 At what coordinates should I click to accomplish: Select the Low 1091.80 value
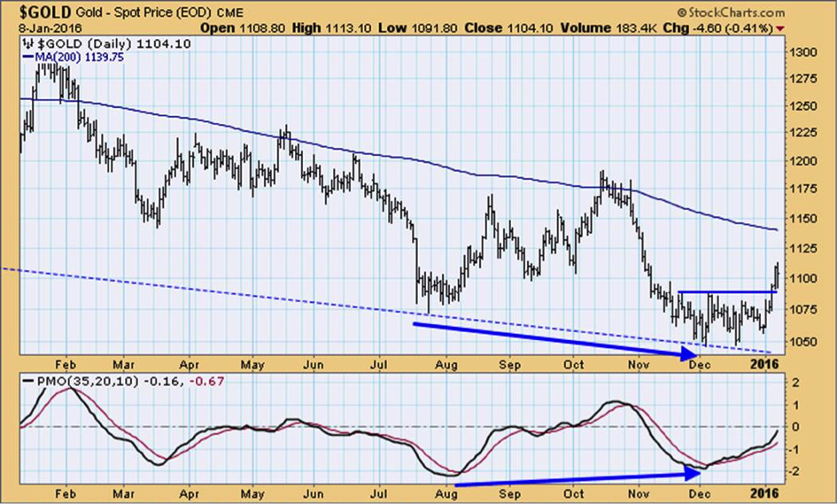point(417,28)
